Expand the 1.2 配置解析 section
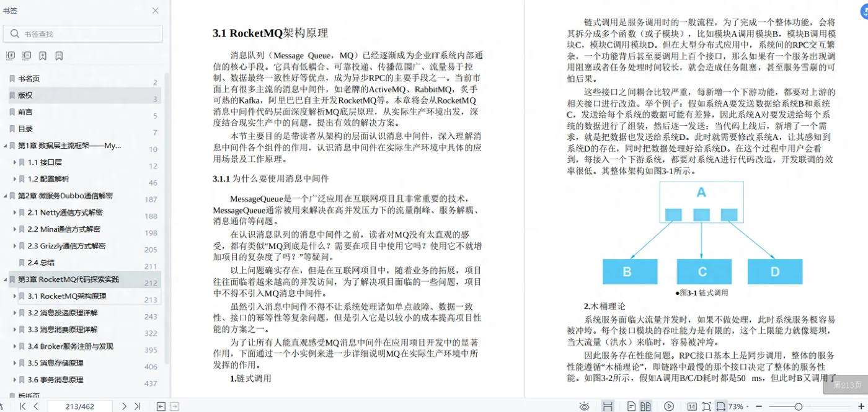This screenshot has height=412, width=868. (15, 179)
